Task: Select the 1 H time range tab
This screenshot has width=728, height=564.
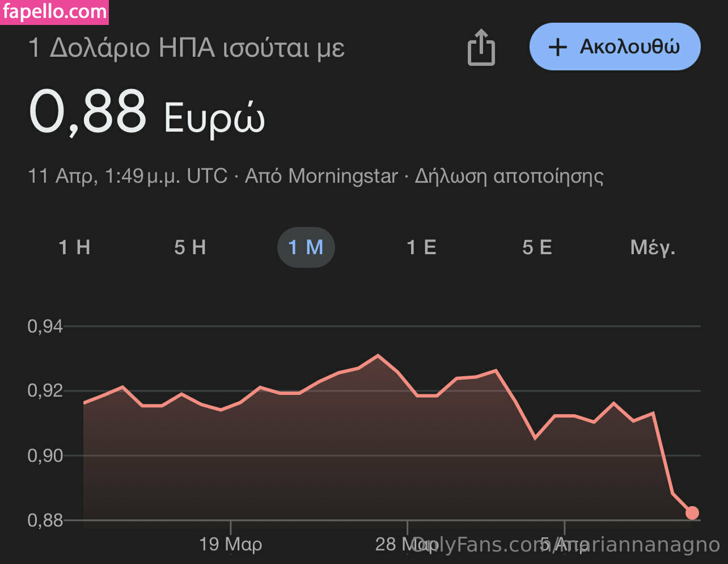Action: tap(75, 247)
